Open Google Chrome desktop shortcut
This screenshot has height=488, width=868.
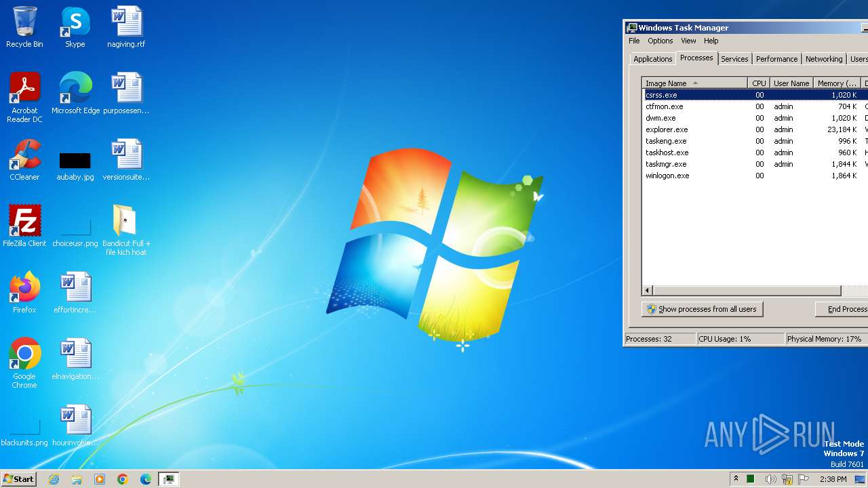point(24,363)
